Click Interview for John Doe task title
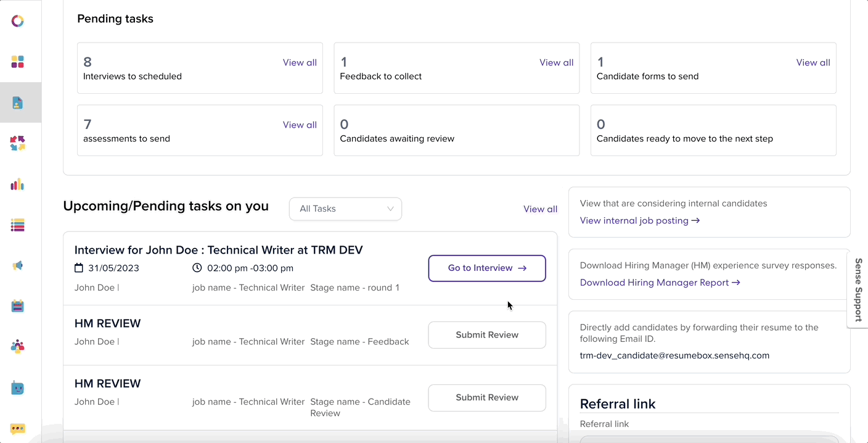Viewport: 868px width, 443px height. point(218,250)
